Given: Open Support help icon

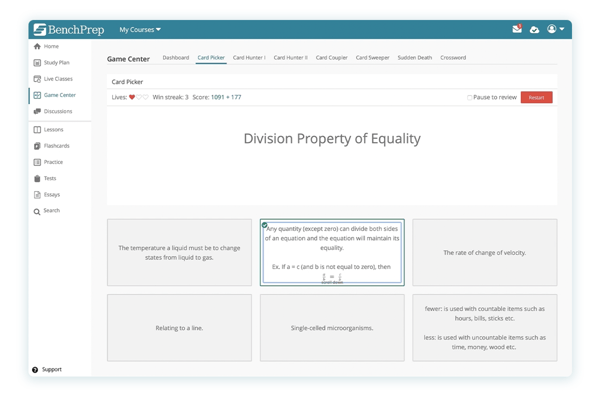Looking at the screenshot, I should click(x=35, y=370).
